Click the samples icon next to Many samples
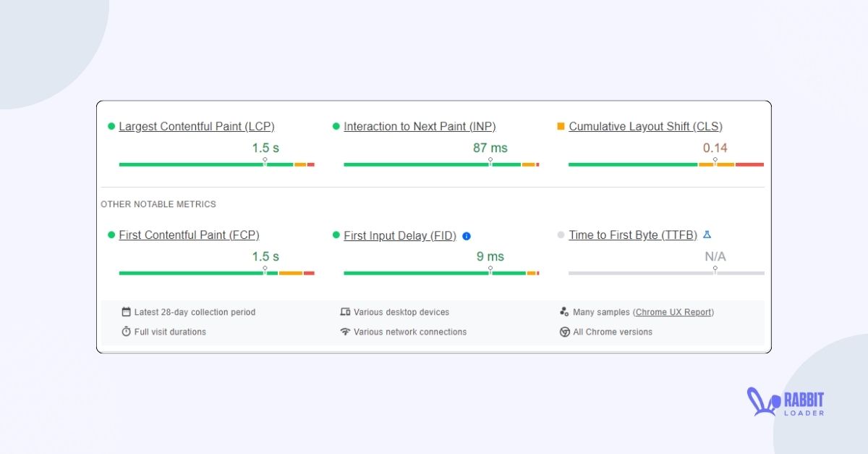Screen dimensions: 868x454 click(563, 311)
